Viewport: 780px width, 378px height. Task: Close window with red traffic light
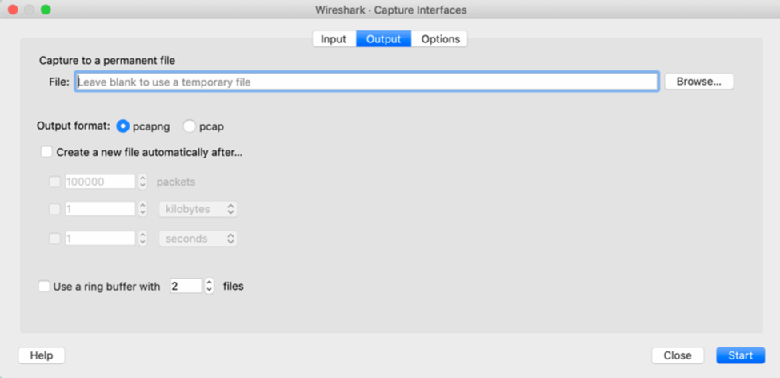13,9
